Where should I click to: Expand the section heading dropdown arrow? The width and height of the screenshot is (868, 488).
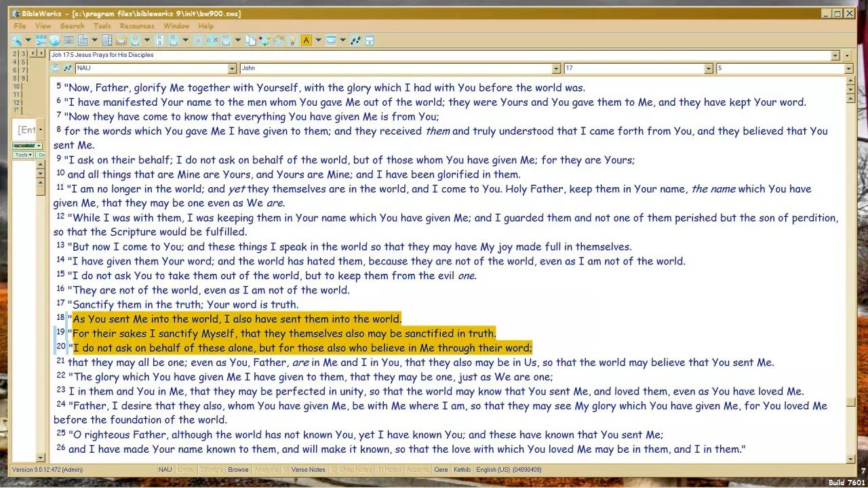836,56
